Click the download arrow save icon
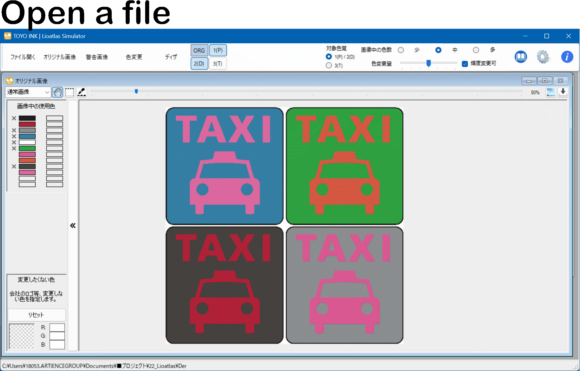The height and width of the screenshot is (371, 588). coord(563,92)
